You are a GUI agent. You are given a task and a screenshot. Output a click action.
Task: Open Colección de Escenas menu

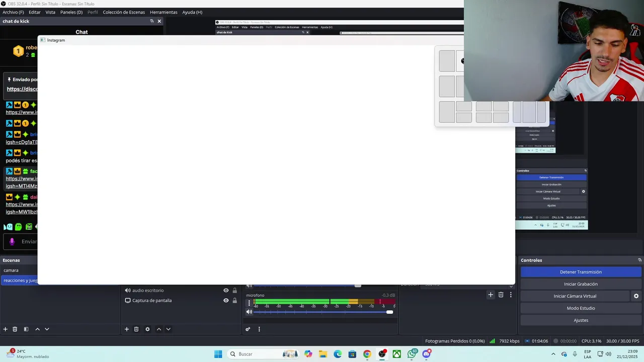124,12
